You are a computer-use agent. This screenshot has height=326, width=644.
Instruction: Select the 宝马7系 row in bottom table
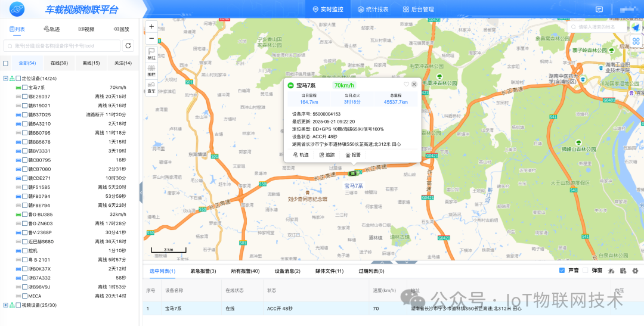[393, 308]
